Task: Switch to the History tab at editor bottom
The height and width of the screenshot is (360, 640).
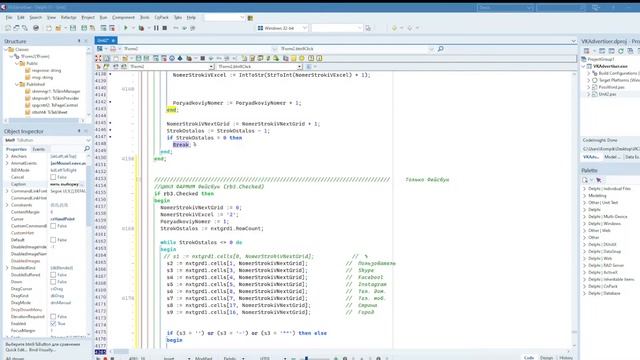Action: pyautogui.click(x=566, y=358)
